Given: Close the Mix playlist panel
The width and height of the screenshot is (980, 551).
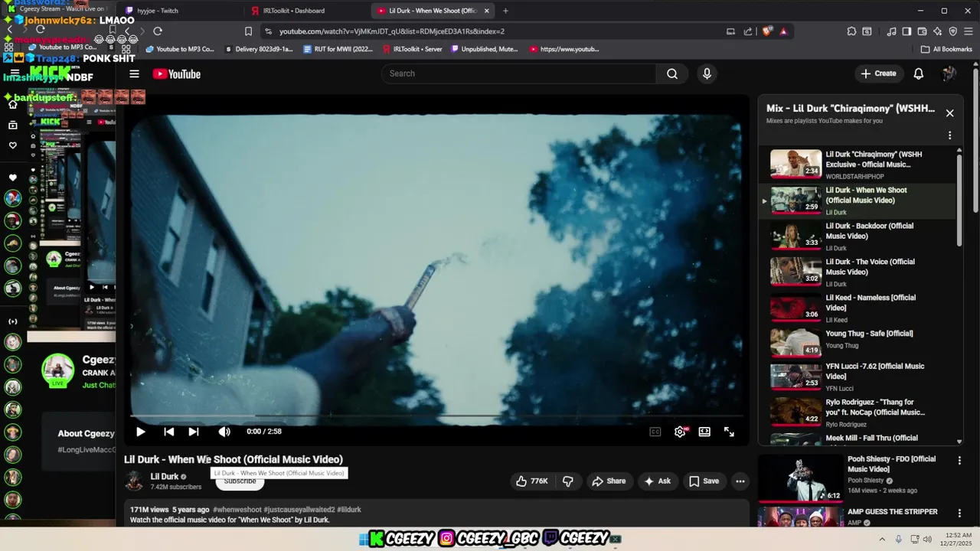Looking at the screenshot, I should pyautogui.click(x=949, y=113).
